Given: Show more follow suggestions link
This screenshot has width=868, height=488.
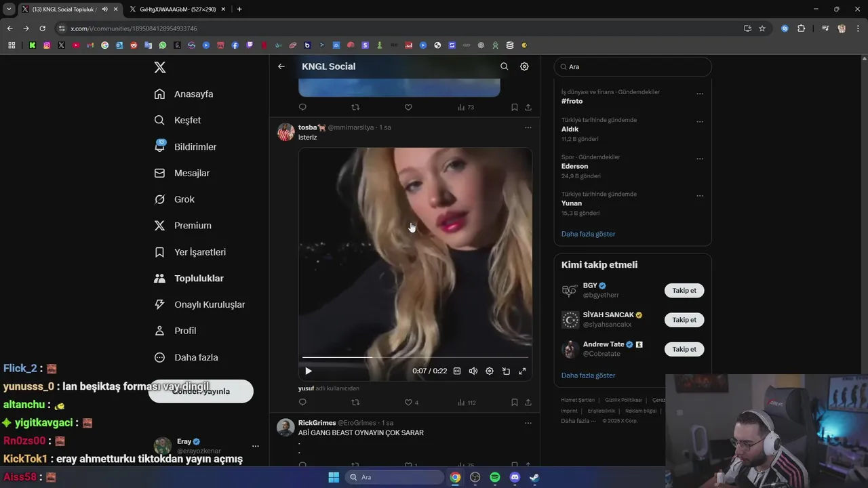Looking at the screenshot, I should click(x=588, y=375).
